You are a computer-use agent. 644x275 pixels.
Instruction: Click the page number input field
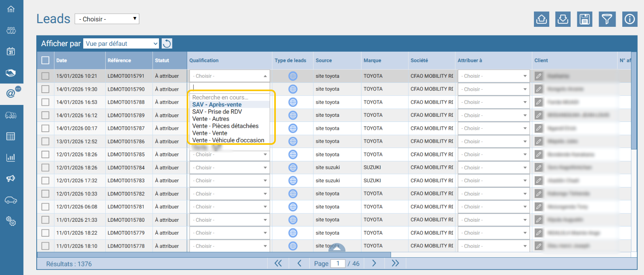tap(338, 264)
